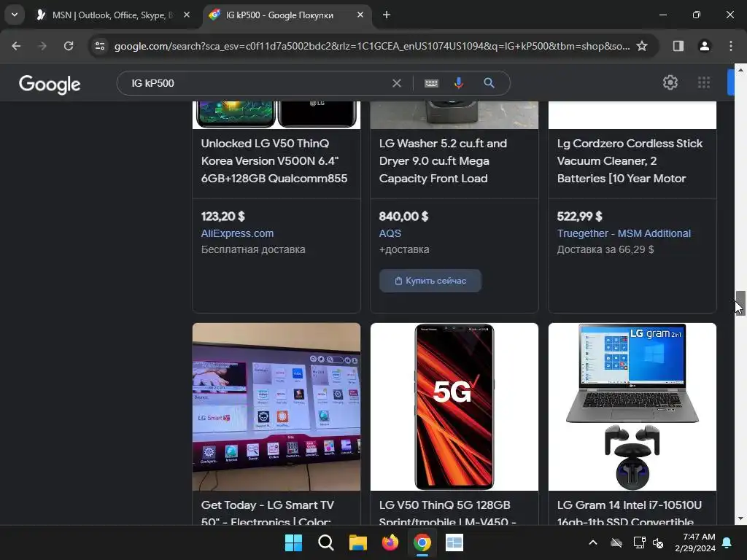Open the on-screen keyboard input tool
This screenshot has width=747, height=560.
point(431,83)
